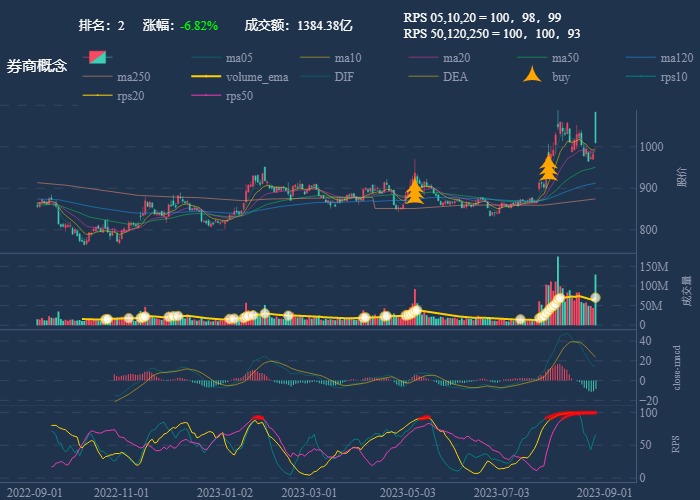Toggle the ma20 legend entry

(x=456, y=57)
